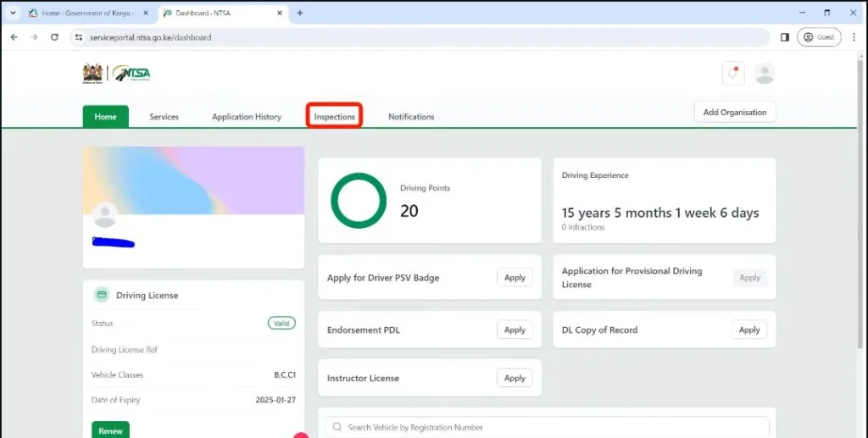Open the Inspections tab

[x=334, y=117]
